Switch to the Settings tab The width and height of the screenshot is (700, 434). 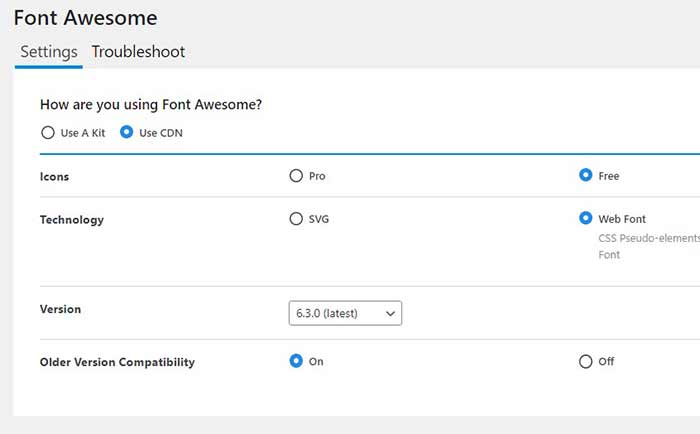click(48, 52)
